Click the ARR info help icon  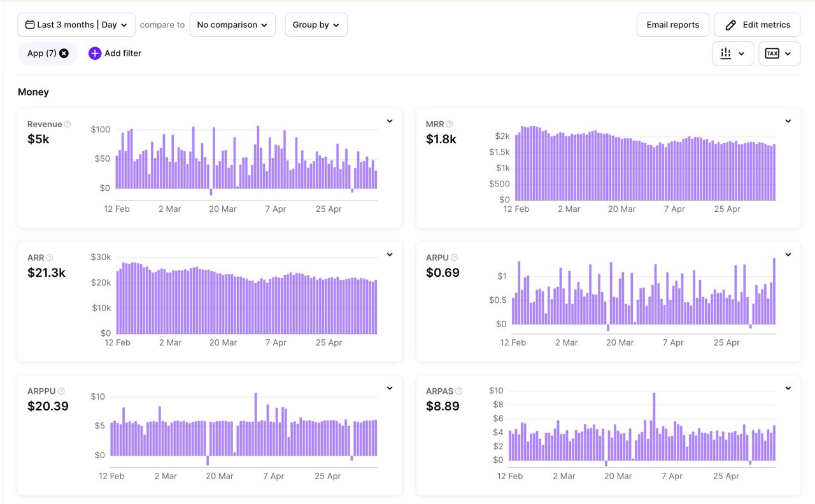coord(50,258)
